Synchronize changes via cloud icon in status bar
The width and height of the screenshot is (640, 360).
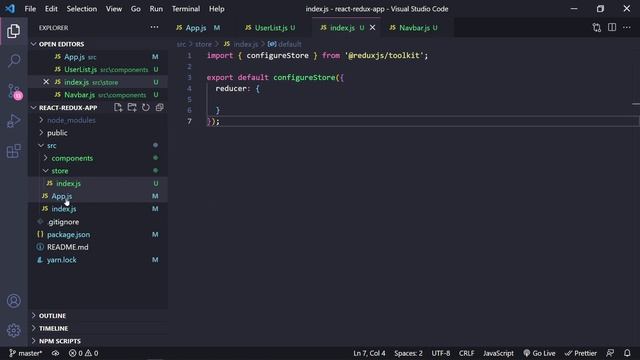[x=55, y=353]
